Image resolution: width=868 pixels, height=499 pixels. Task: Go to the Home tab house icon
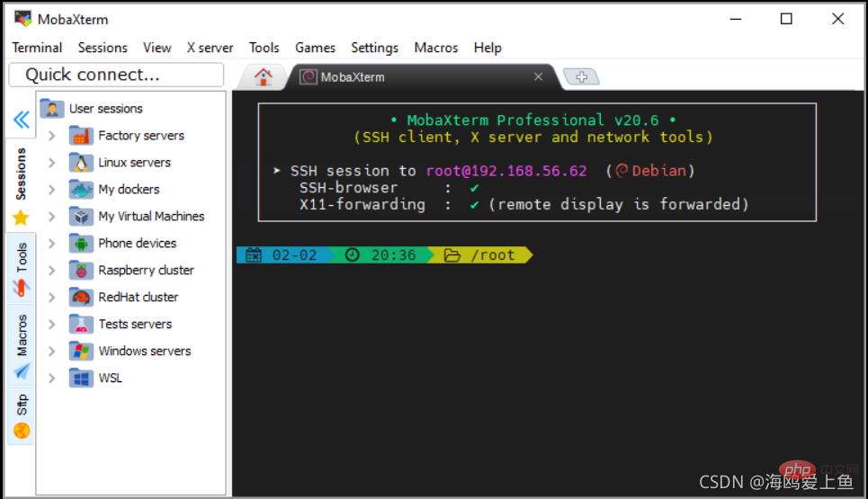(263, 77)
